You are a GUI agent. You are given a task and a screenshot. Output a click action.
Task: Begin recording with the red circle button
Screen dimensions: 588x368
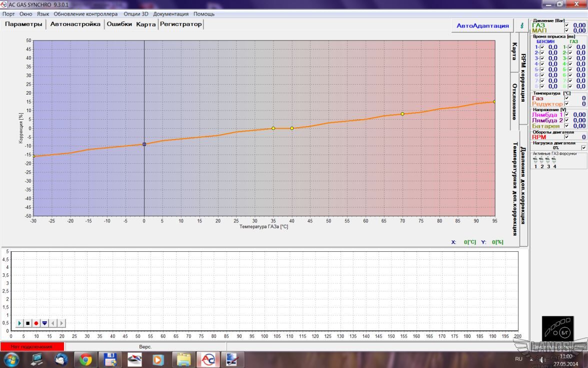tap(36, 323)
